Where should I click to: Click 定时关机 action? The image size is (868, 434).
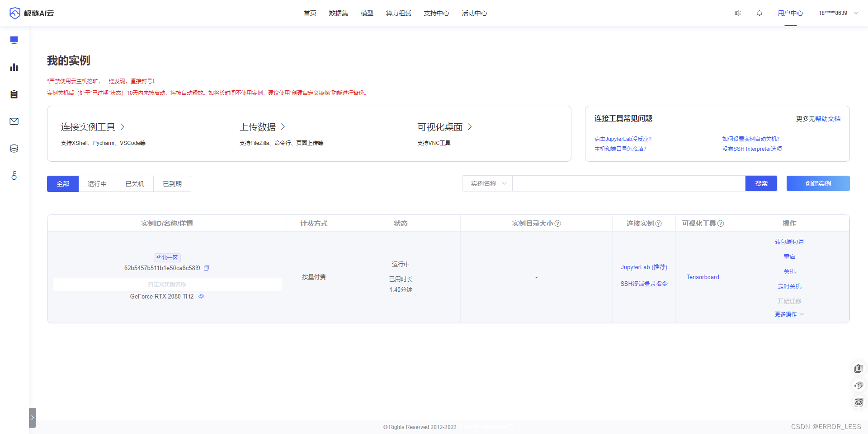click(789, 287)
